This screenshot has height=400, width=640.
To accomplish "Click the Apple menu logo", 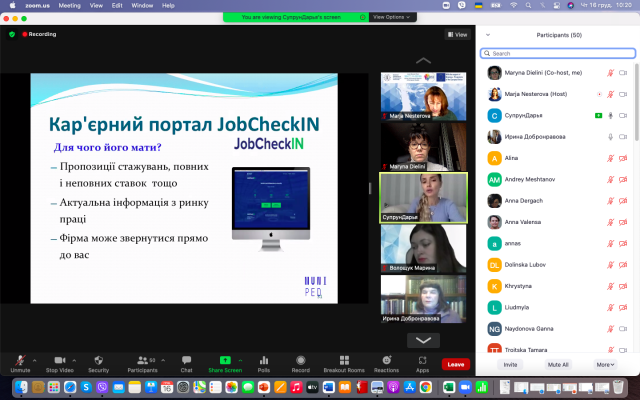I will tap(12, 5).
